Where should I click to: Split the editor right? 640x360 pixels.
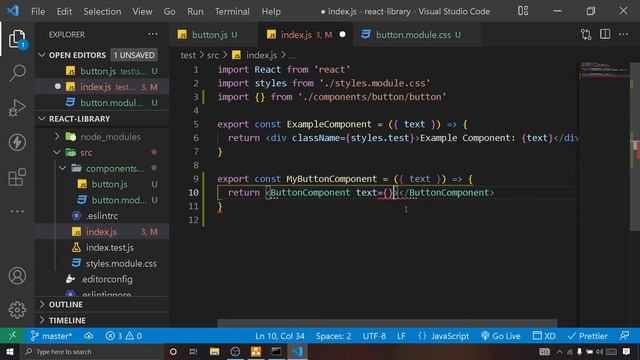605,34
